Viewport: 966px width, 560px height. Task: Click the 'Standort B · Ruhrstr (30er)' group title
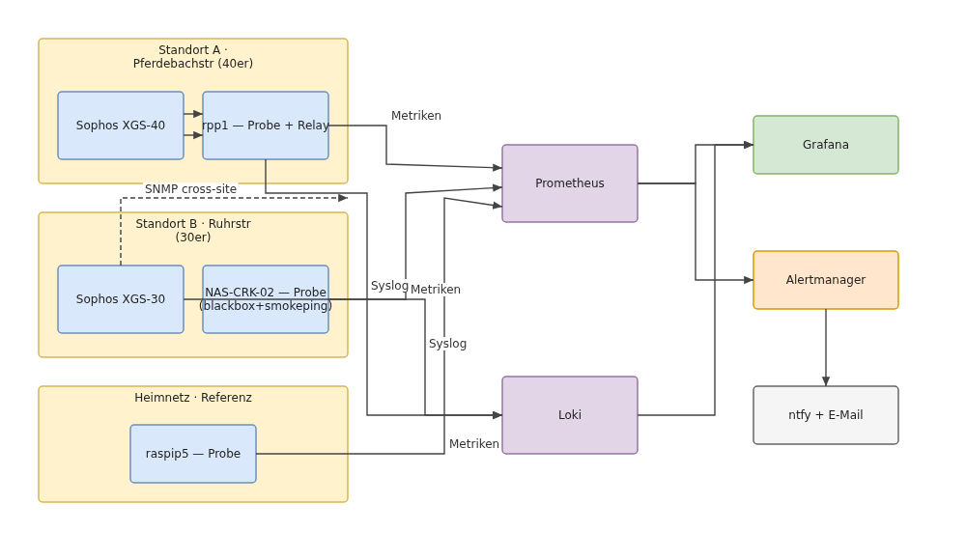[193, 231]
